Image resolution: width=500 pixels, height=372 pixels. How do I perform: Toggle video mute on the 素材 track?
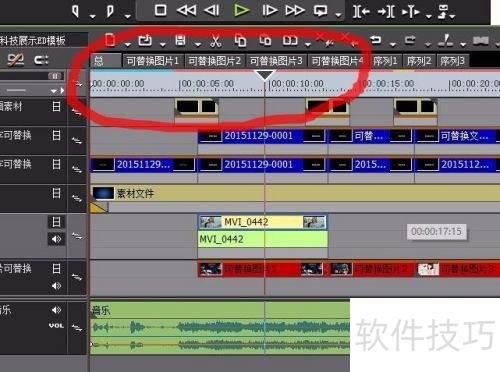[x=56, y=107]
